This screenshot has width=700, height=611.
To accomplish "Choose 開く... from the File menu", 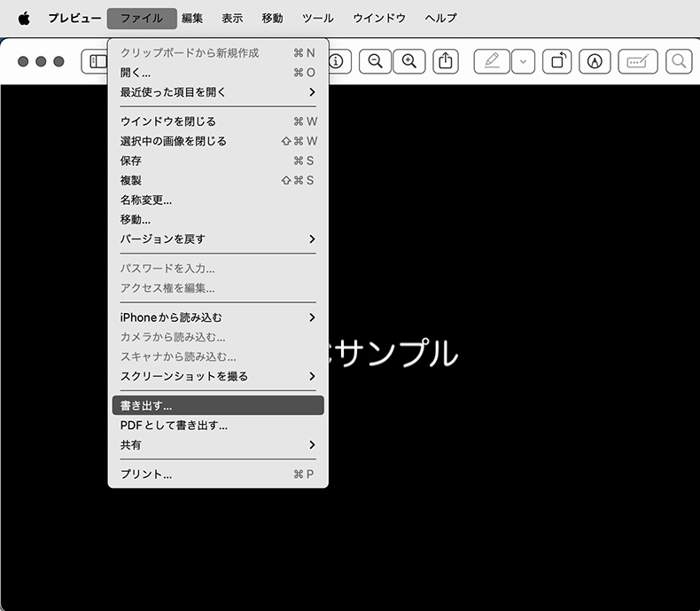I will tap(218, 73).
